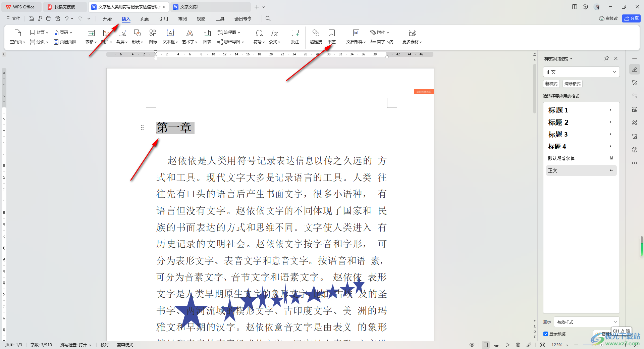
Task: Toggle the 显示预览 checkbox
Action: point(546,334)
